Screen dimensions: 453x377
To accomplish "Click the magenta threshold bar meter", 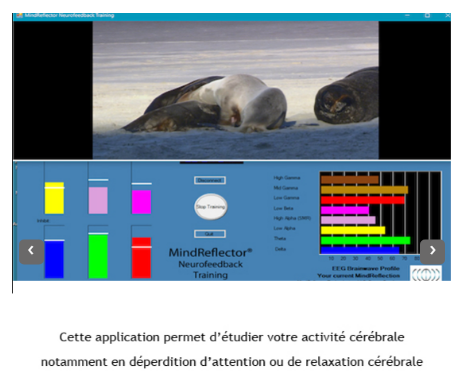I will tap(141, 202).
